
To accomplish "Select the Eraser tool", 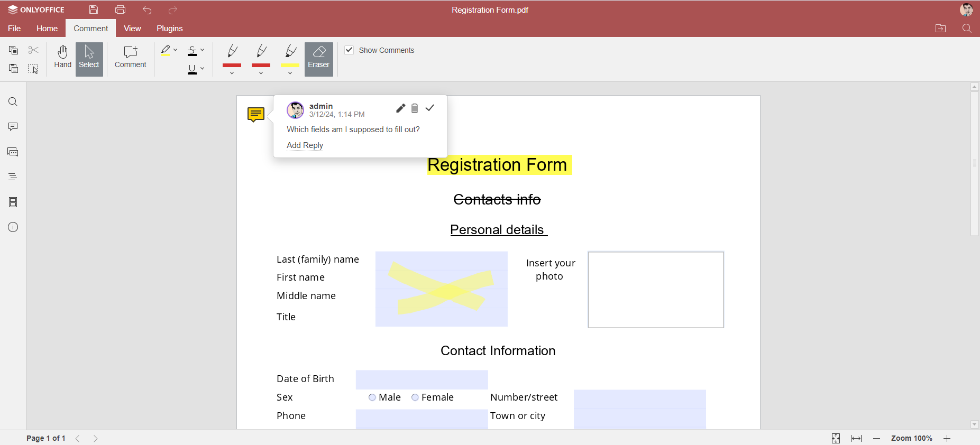I will click(x=318, y=59).
